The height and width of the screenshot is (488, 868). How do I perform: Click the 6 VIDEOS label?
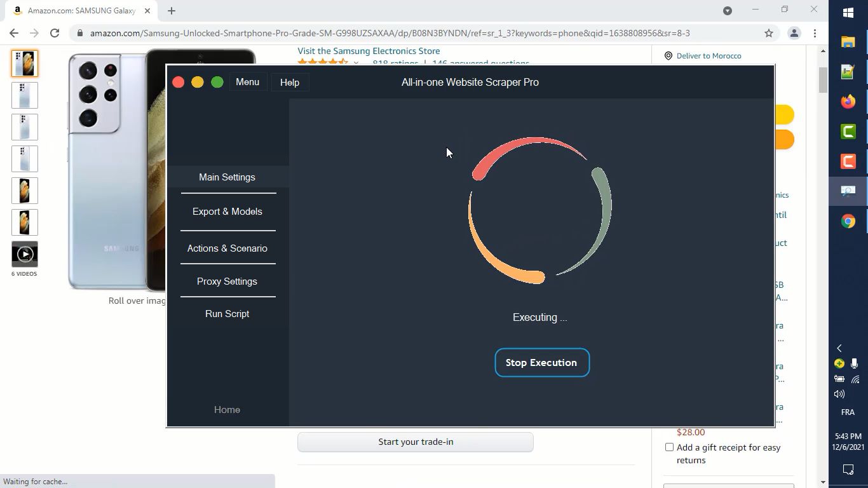[x=24, y=274]
